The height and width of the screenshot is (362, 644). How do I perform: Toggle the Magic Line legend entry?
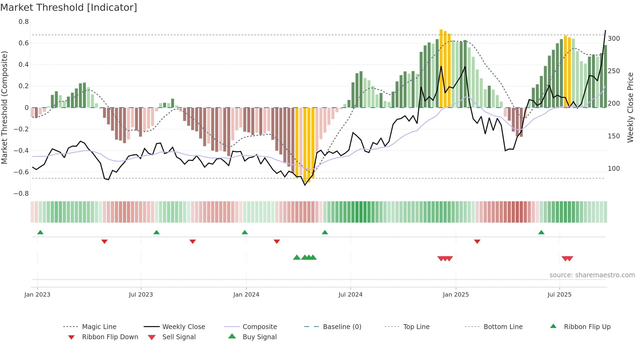click(90, 327)
